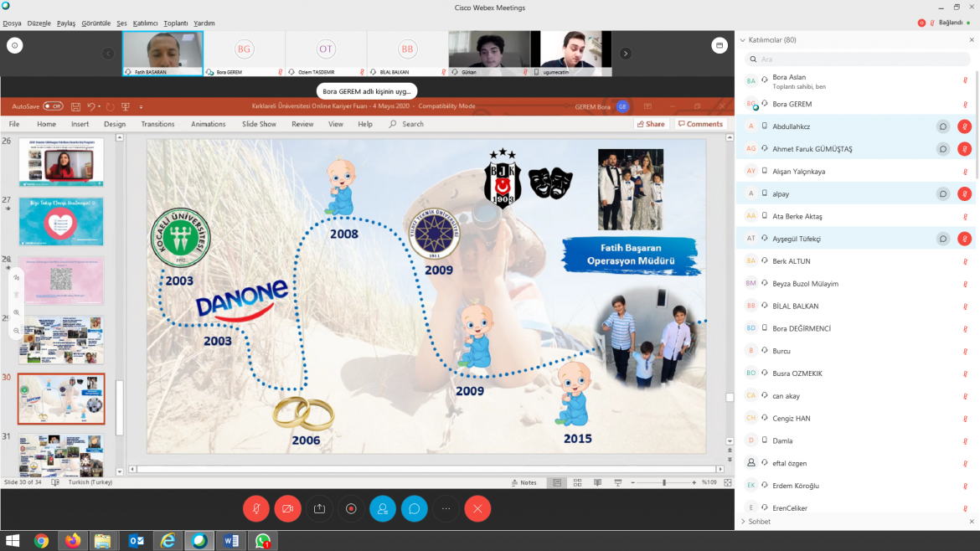
Task: Click PowerPoint Undo icon
Action: coord(91,106)
